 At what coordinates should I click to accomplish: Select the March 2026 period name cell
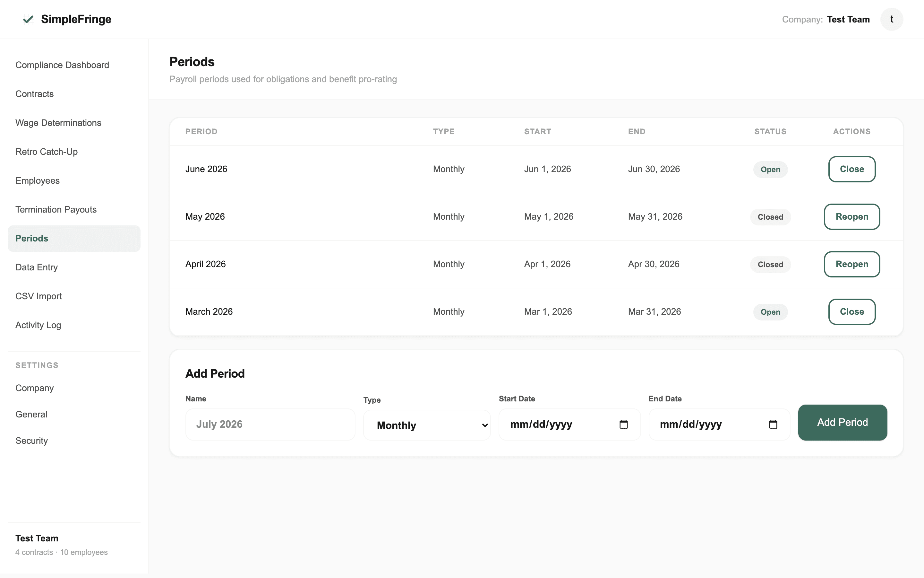tap(209, 311)
